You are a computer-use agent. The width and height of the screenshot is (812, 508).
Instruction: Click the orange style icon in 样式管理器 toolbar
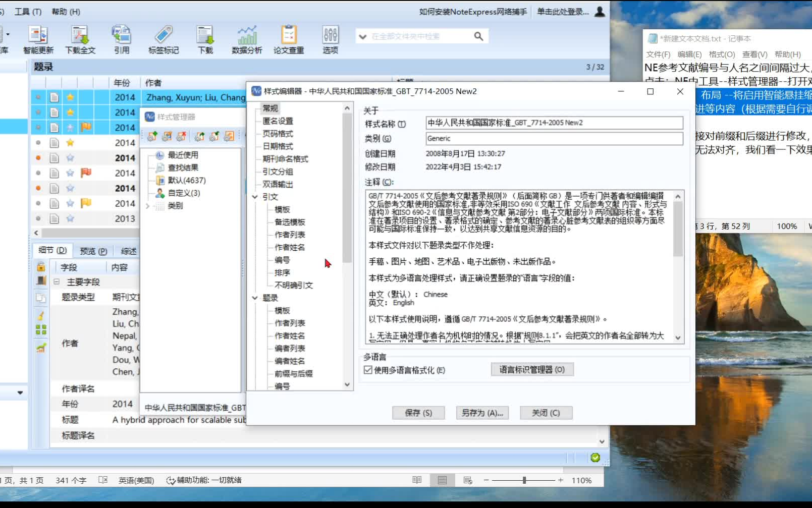coord(229,136)
